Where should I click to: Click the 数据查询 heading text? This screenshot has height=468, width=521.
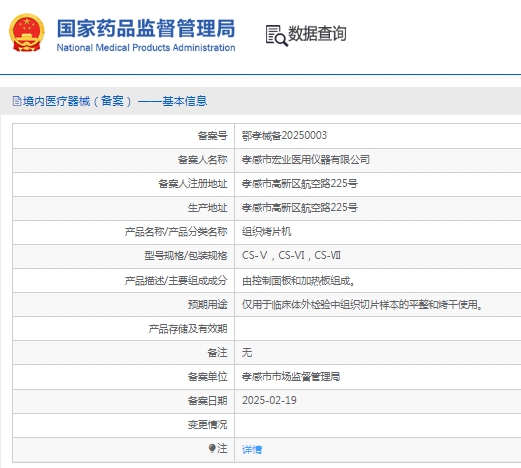pyautogui.click(x=317, y=33)
